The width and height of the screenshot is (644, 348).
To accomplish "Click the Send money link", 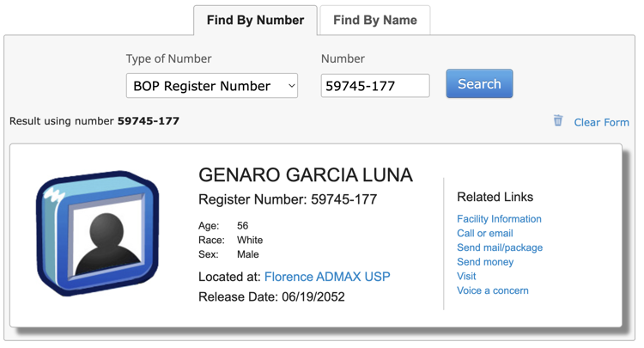I will tap(485, 262).
